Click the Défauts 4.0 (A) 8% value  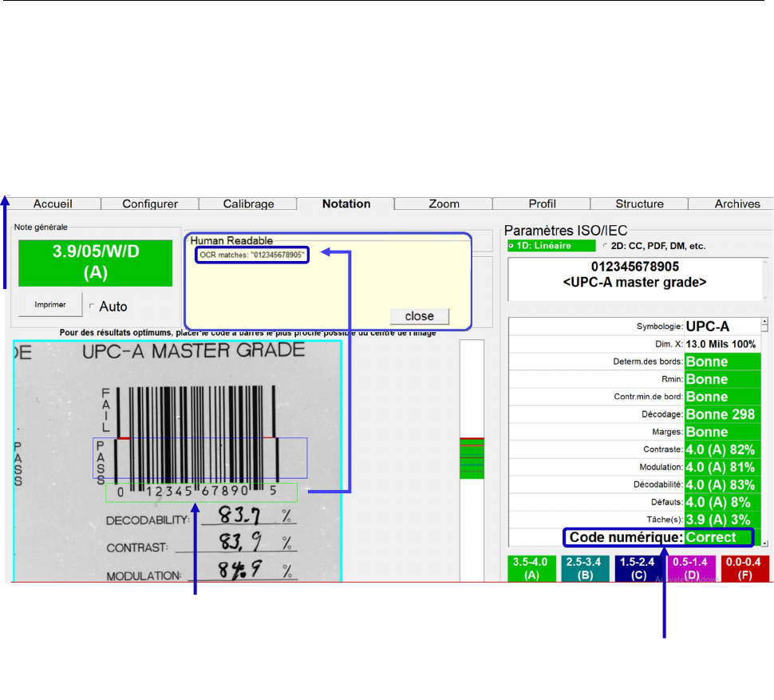[723, 502]
